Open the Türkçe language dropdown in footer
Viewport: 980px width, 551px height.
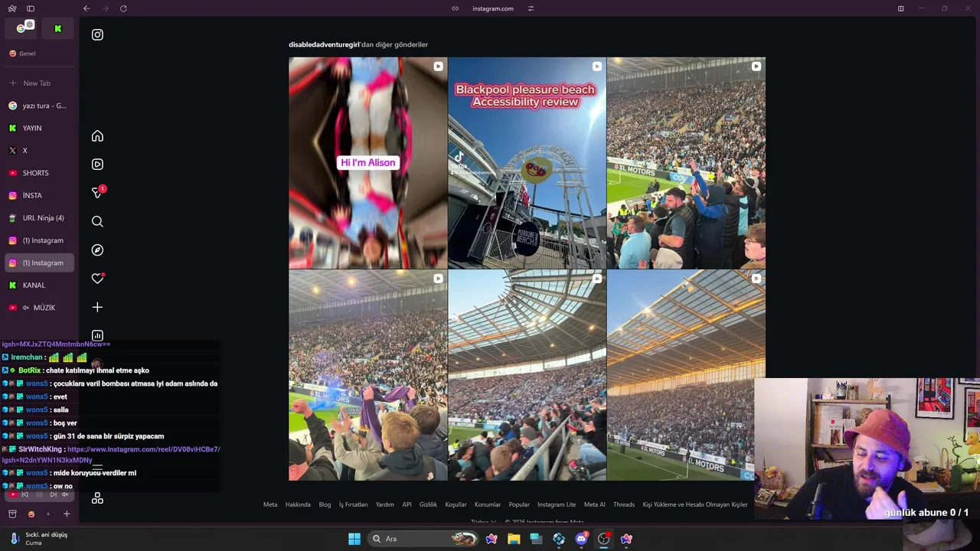(x=482, y=522)
